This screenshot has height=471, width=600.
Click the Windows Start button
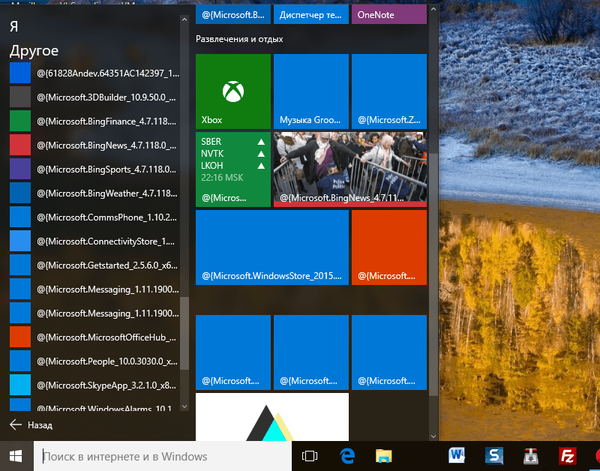coord(16,456)
